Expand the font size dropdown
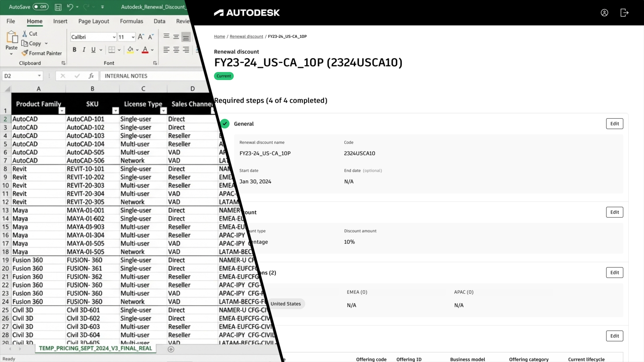 point(133,37)
